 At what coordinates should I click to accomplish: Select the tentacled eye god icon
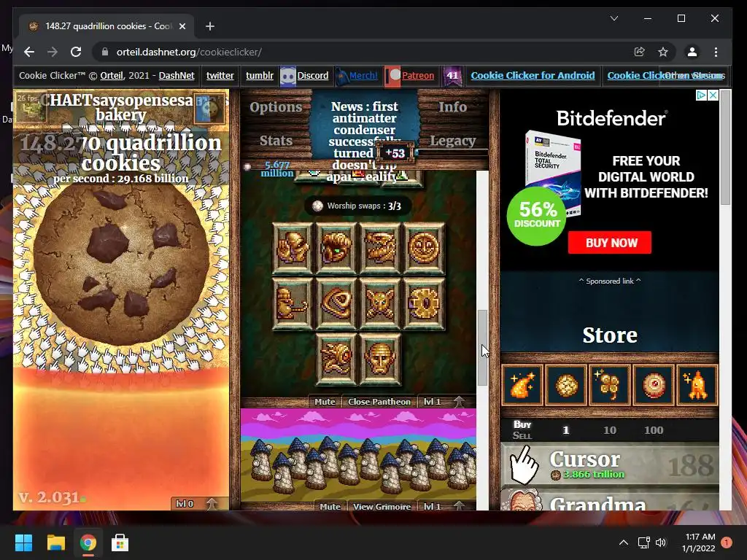coord(336,359)
